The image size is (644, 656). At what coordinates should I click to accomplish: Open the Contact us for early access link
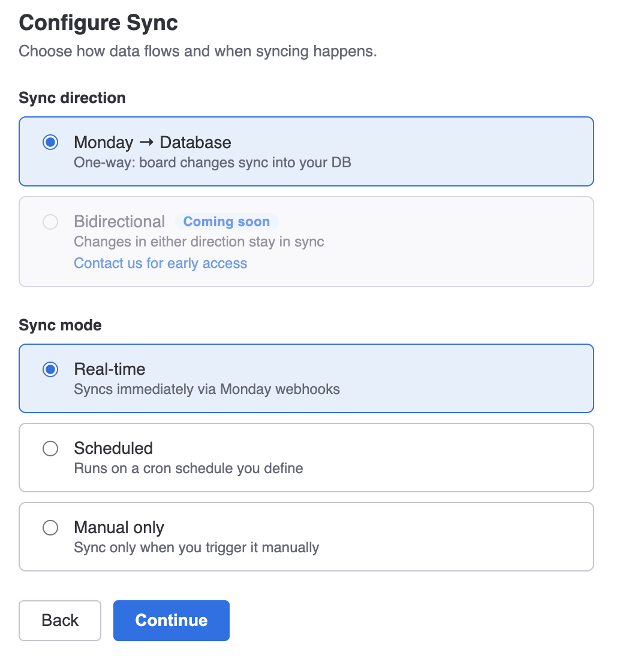click(x=160, y=263)
